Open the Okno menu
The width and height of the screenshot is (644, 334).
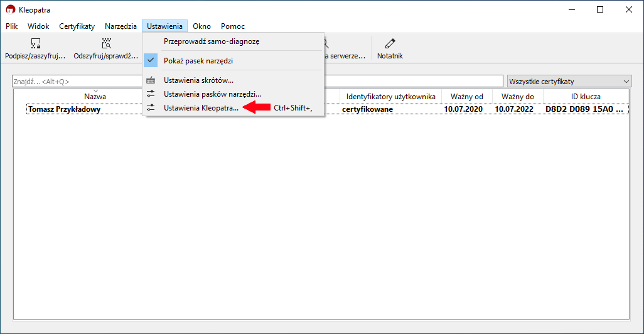click(x=201, y=26)
